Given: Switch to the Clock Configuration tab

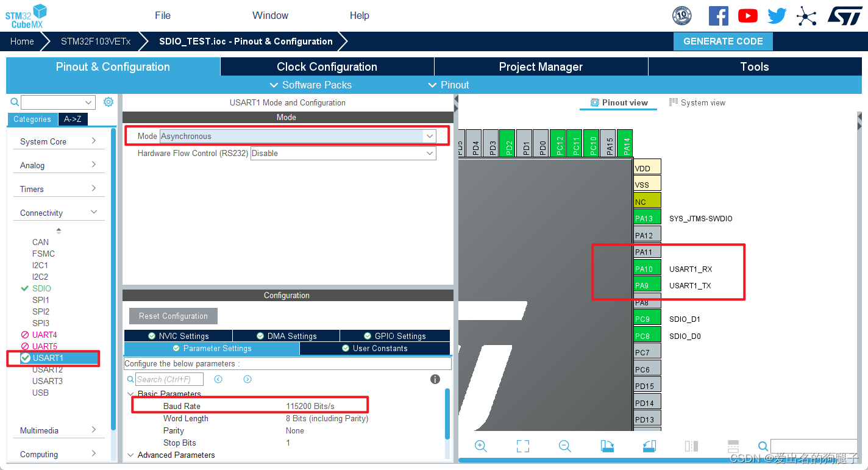Looking at the screenshot, I should [x=327, y=67].
